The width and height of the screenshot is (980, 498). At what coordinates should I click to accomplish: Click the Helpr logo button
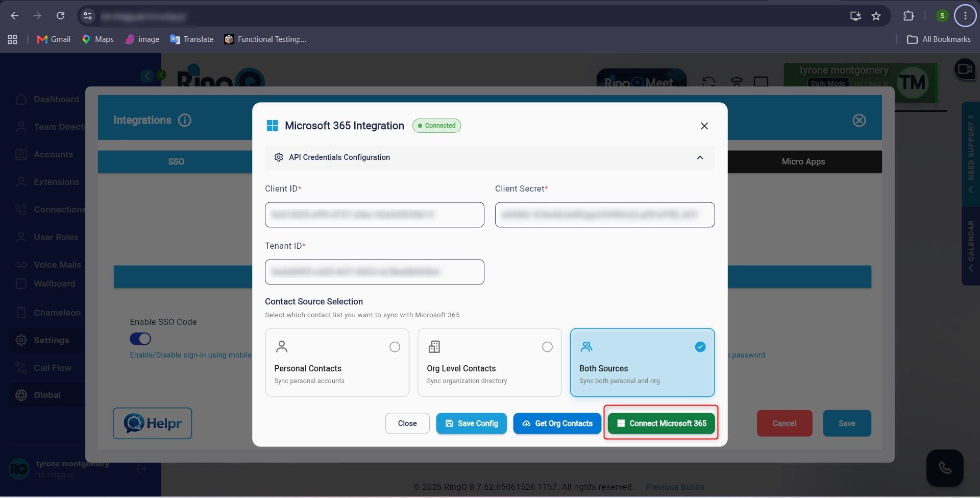tap(153, 423)
